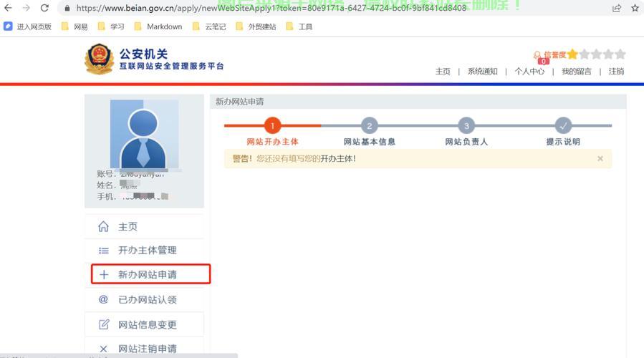Open 网站信息变更 sidebar item
Image resolution: width=644 pixels, height=358 pixels.
tap(144, 324)
